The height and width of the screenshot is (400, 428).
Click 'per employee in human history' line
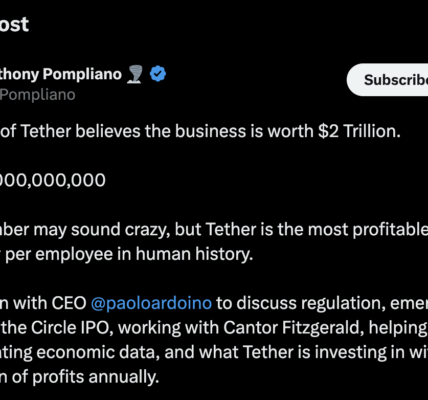pyautogui.click(x=129, y=254)
